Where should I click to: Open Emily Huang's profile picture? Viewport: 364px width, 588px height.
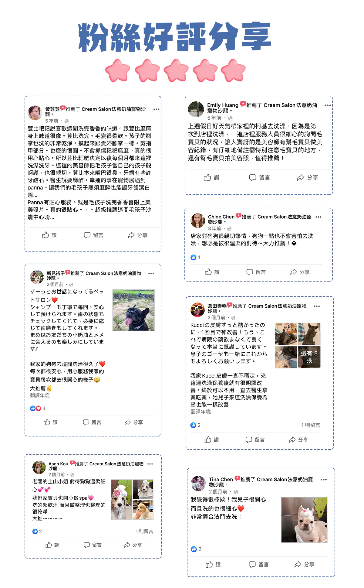click(196, 109)
